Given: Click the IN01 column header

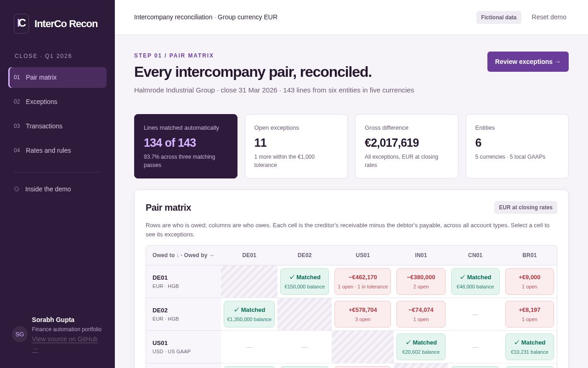Looking at the screenshot, I should [x=421, y=255].
